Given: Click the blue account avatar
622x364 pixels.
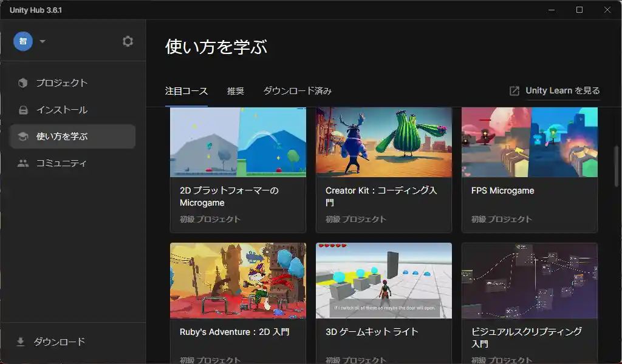Looking at the screenshot, I should (23, 41).
